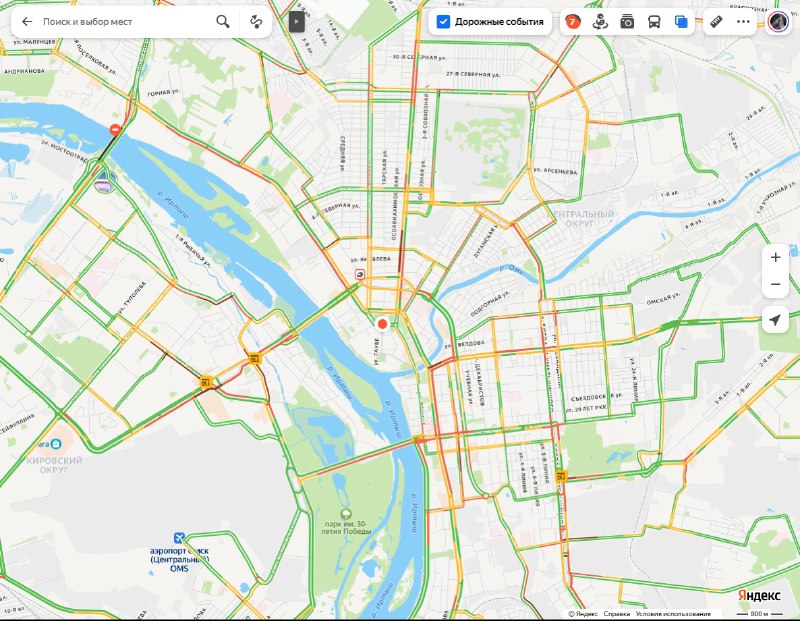Viewport: 800px width, 621px height.
Task: Show the photos layer camera icon
Action: [627, 21]
